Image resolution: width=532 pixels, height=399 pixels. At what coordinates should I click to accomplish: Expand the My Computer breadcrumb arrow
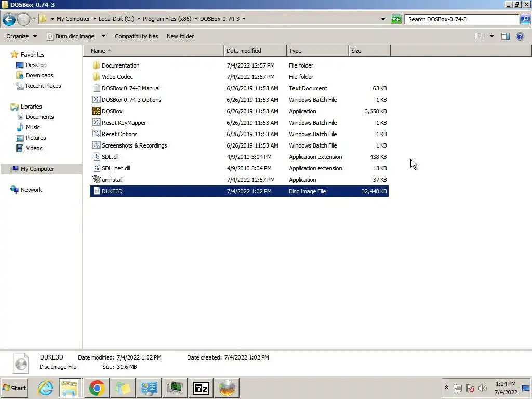[95, 19]
